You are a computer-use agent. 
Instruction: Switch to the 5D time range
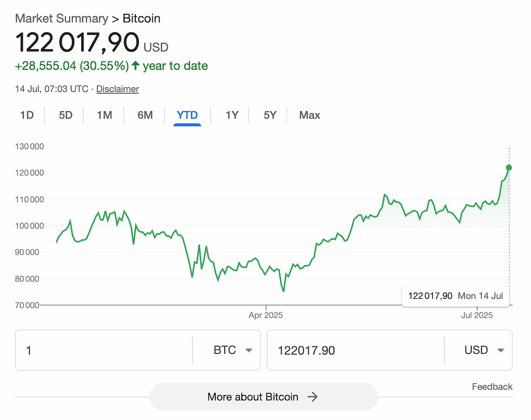[x=66, y=115]
